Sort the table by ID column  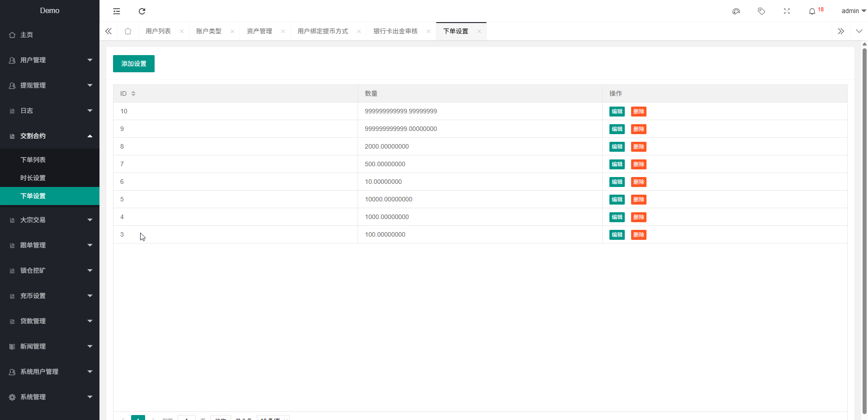coord(133,93)
